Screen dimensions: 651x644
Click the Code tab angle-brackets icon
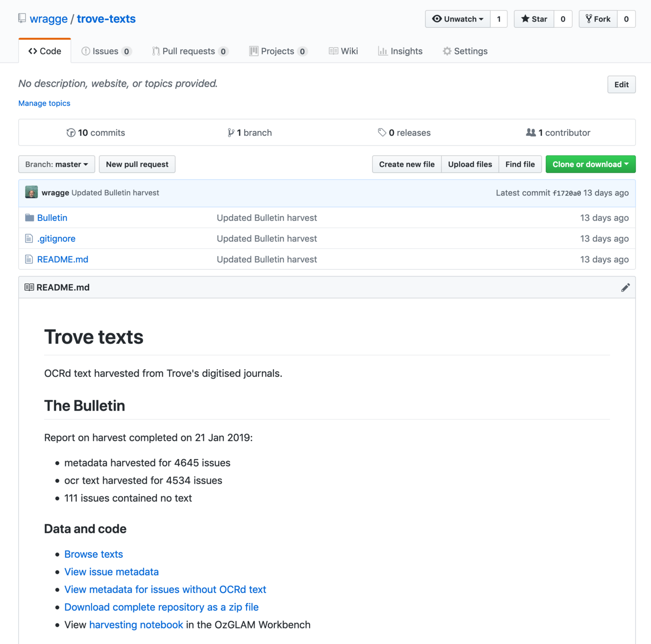click(x=32, y=51)
